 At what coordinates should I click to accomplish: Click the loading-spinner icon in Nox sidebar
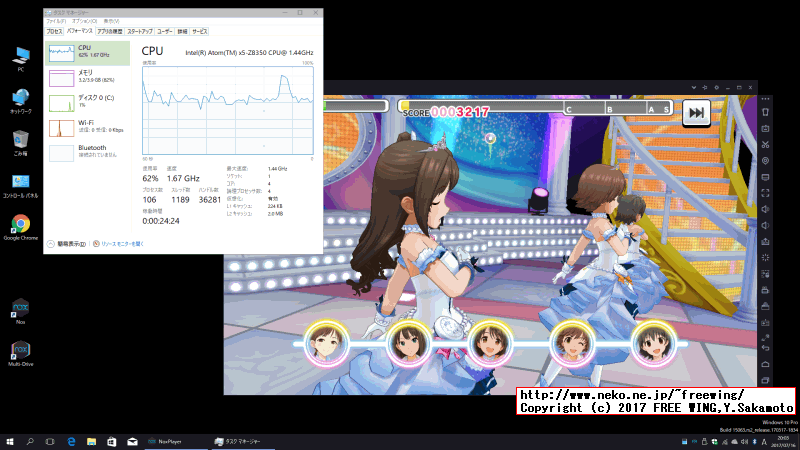pos(765,258)
